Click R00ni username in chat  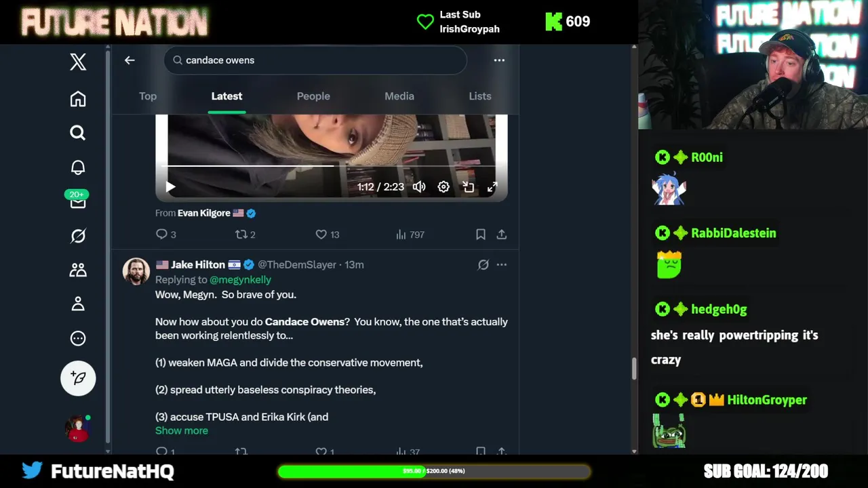[707, 157]
